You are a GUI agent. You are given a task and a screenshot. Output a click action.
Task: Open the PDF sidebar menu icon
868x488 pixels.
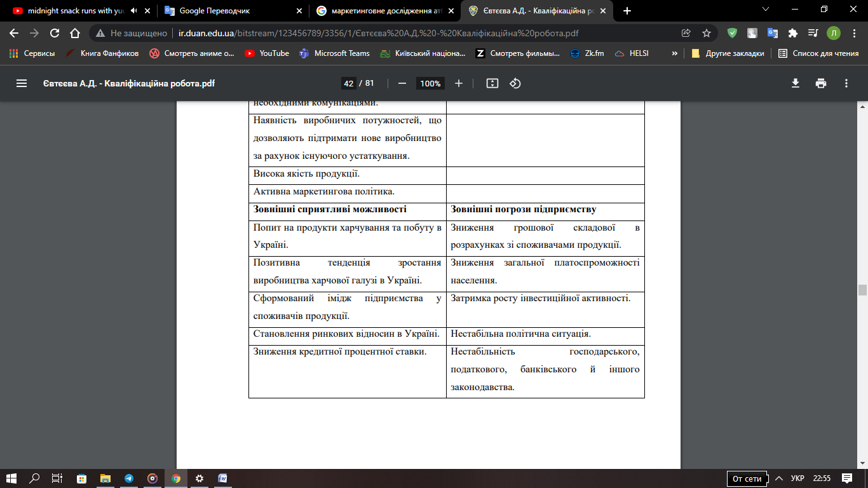coord(22,83)
